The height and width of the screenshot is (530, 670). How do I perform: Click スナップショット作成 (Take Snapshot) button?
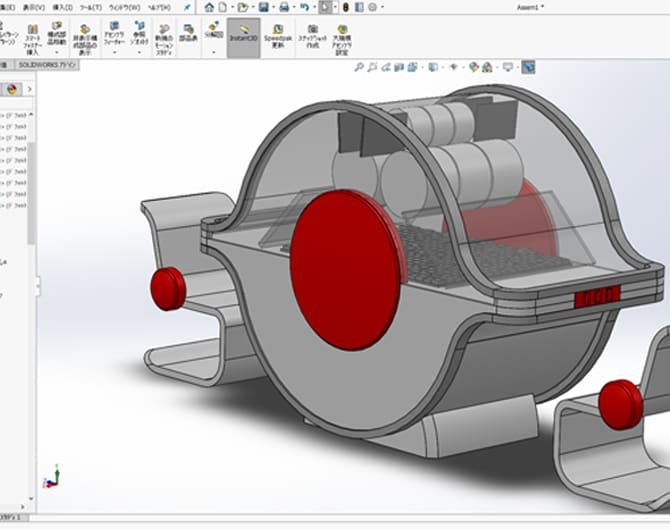[x=312, y=35]
